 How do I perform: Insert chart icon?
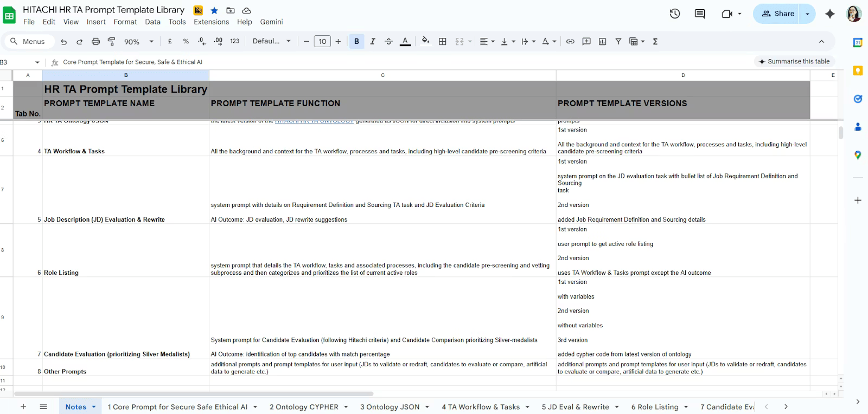coord(602,41)
